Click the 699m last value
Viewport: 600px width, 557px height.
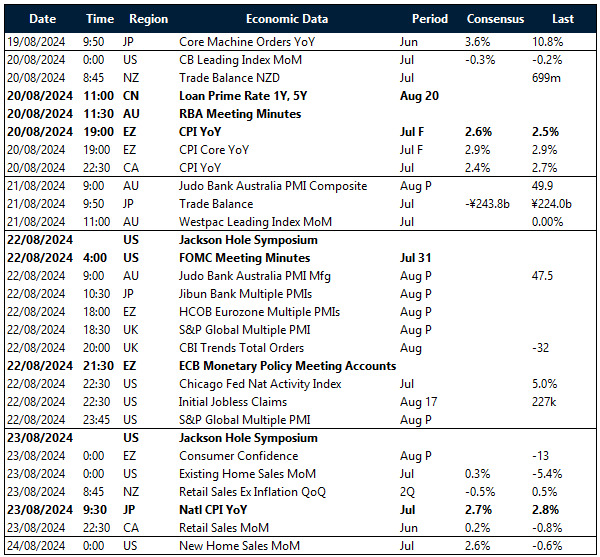pyautogui.click(x=546, y=78)
